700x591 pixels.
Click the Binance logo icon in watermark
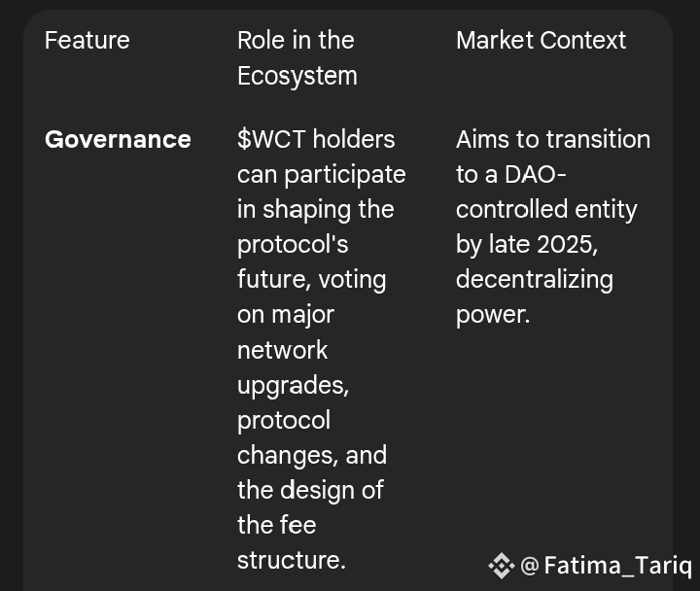pyautogui.click(x=502, y=566)
